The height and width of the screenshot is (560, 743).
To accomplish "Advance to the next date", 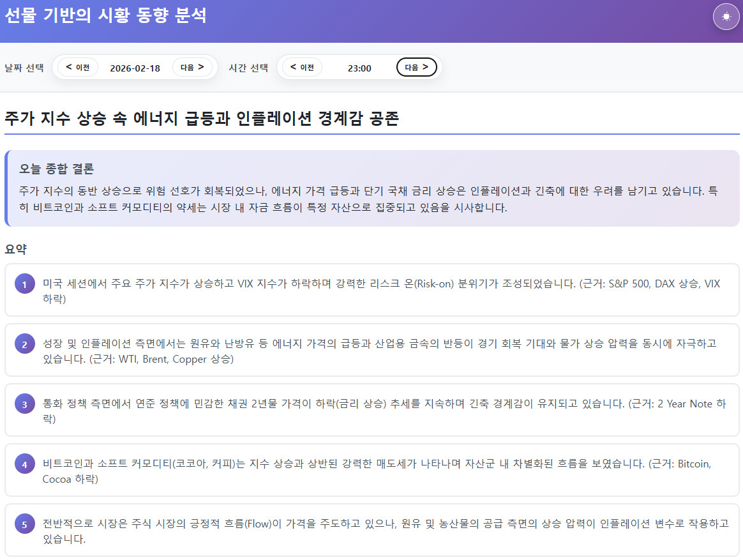I will pyautogui.click(x=192, y=67).
